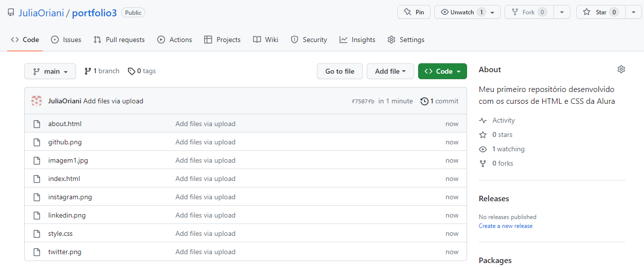Viewport: 644px width, 267px height.
Task: Open the github.png file
Action: pyautogui.click(x=65, y=142)
